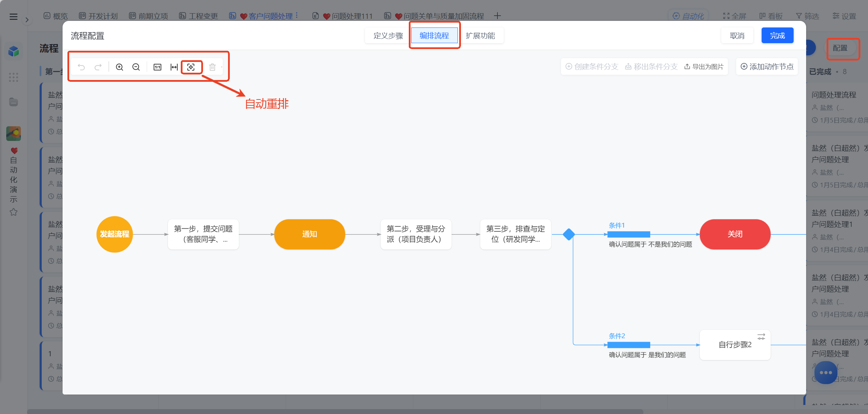The height and width of the screenshot is (414, 868).
Task: Click 移出条件分支 button
Action: pyautogui.click(x=651, y=66)
